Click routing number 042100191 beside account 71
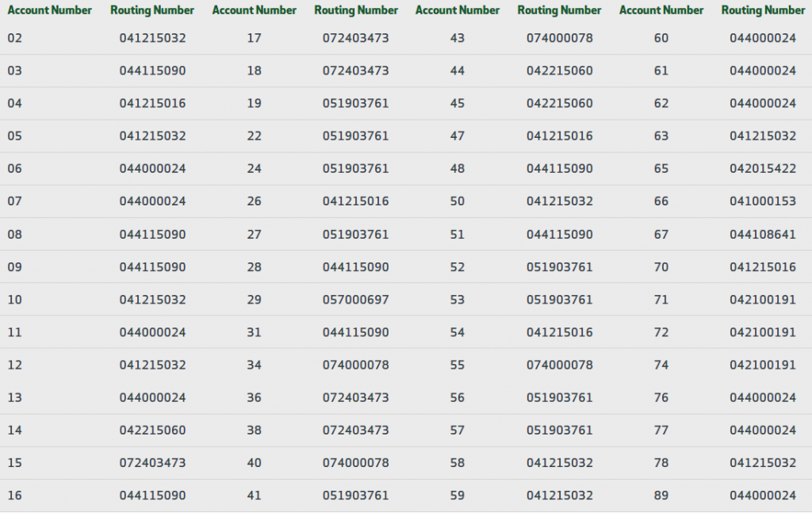The height and width of the screenshot is (513, 812). click(x=763, y=300)
